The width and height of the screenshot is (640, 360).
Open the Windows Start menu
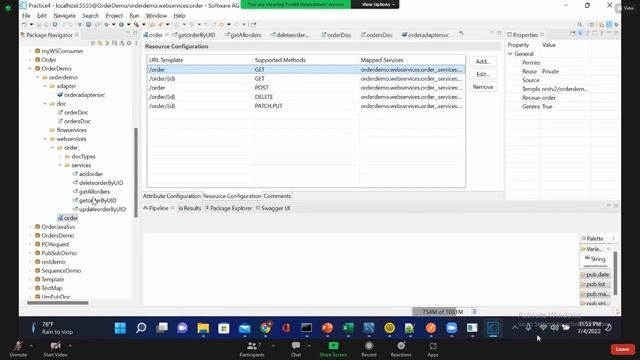tap(120, 328)
